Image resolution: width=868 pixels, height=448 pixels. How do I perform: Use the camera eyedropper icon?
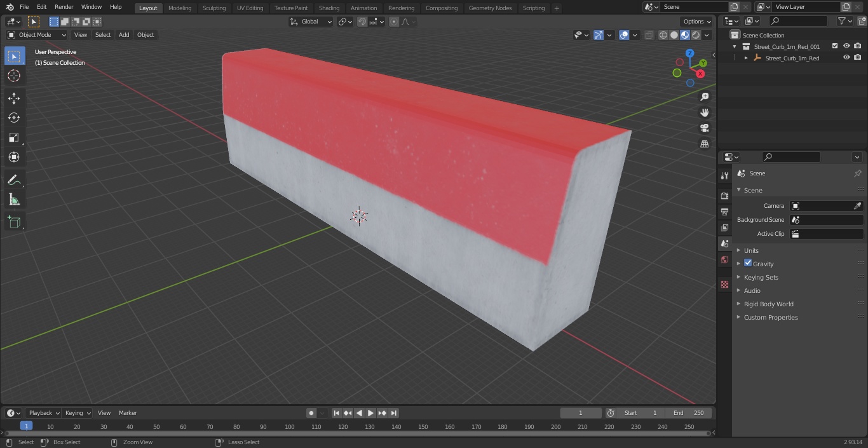857,206
